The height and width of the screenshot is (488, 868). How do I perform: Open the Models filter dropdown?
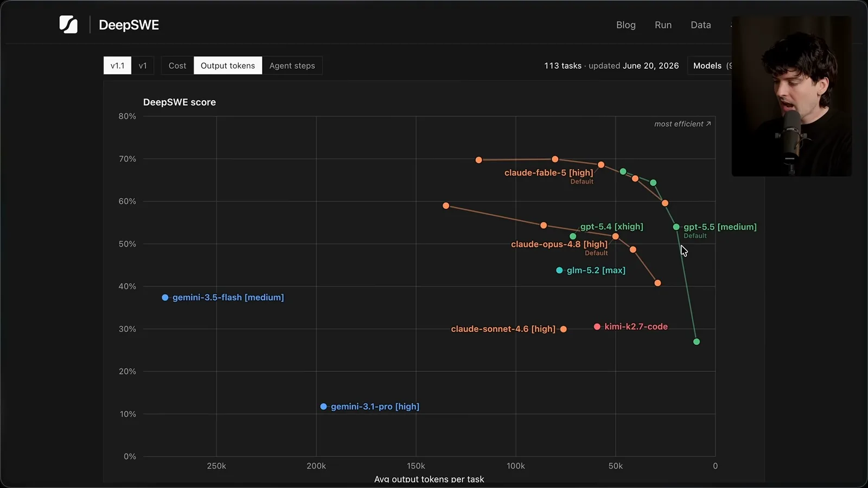coord(710,66)
